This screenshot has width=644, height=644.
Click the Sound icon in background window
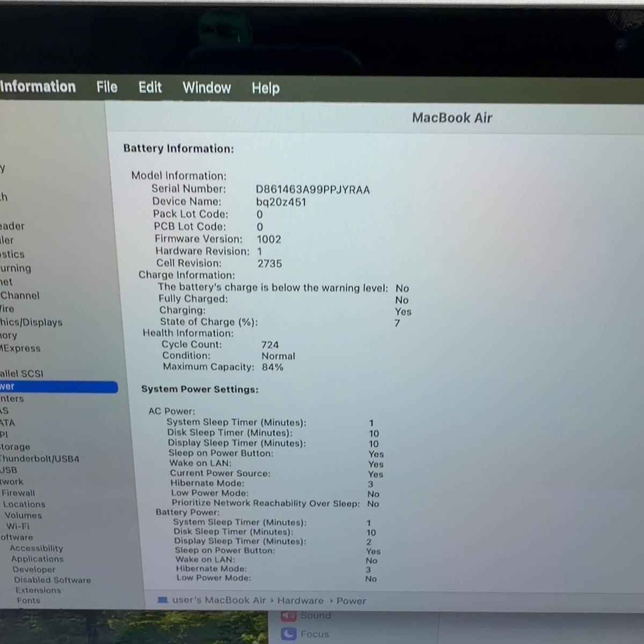click(x=289, y=616)
